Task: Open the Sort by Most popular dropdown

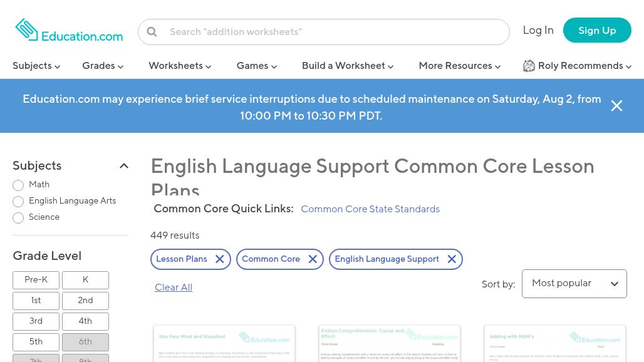Action: point(574,284)
